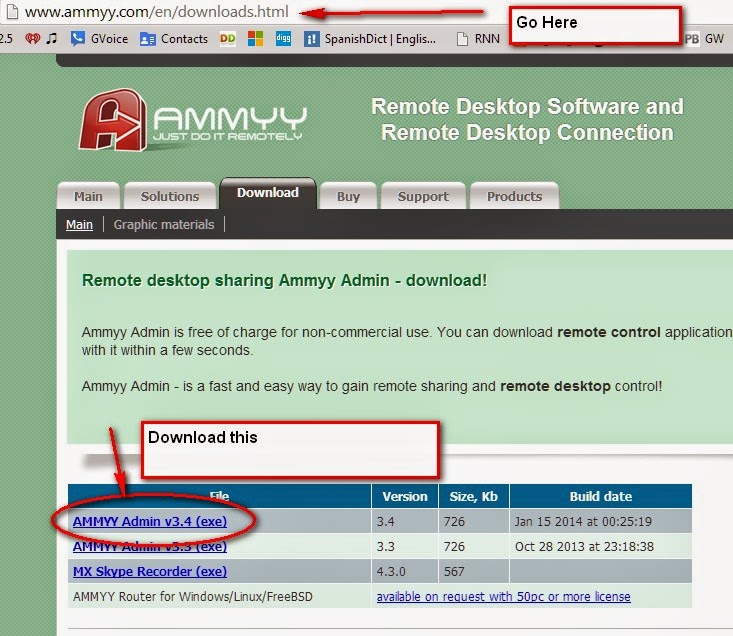
Task: Click the Ammyy logo
Action: coord(192,120)
